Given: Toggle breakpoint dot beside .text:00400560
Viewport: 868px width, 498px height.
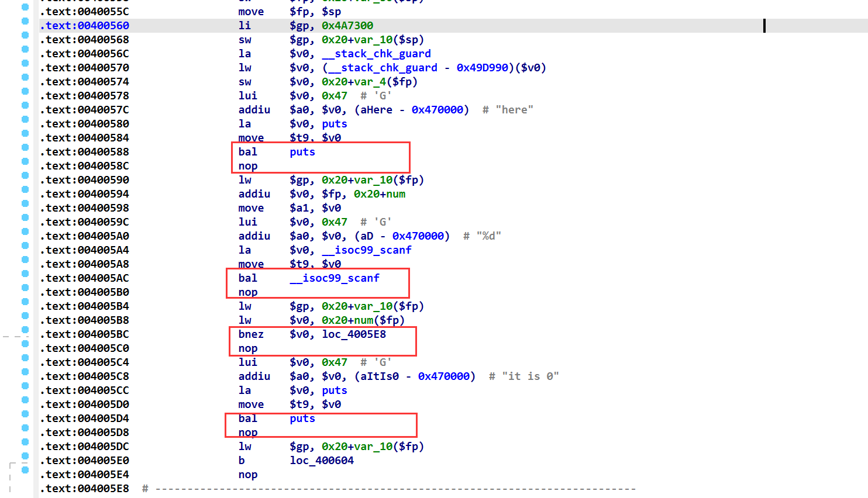Looking at the screenshot, I should [25, 21].
